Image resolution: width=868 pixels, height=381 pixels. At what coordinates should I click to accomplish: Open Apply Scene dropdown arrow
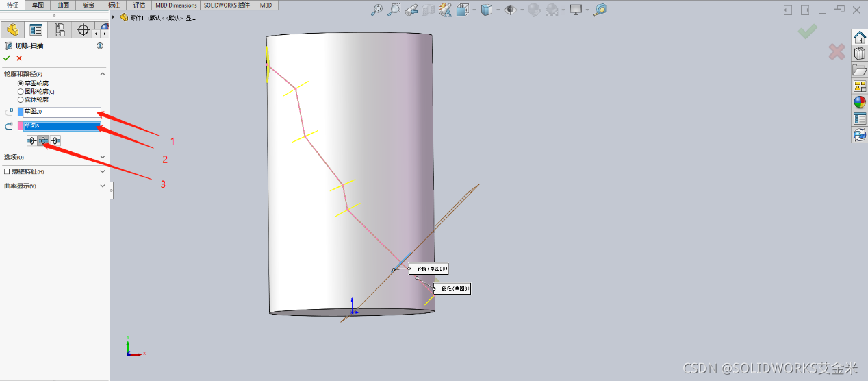pyautogui.click(x=562, y=10)
